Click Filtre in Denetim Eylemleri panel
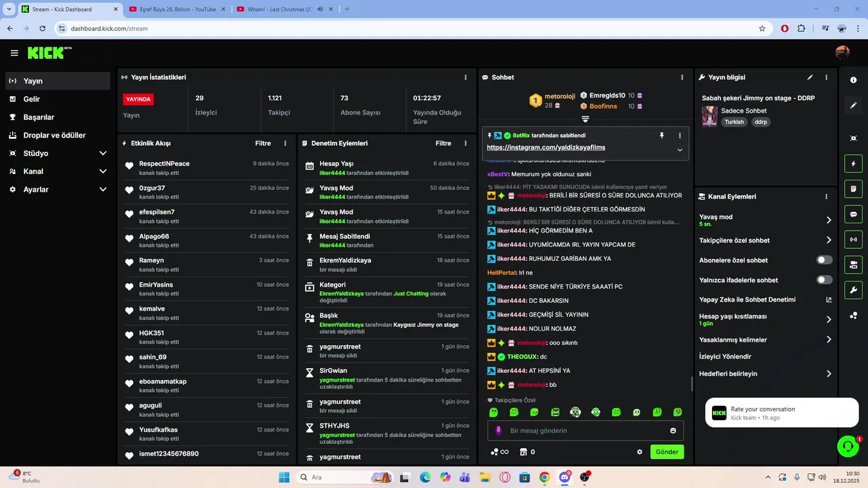The height and width of the screenshot is (488, 868). (443, 144)
